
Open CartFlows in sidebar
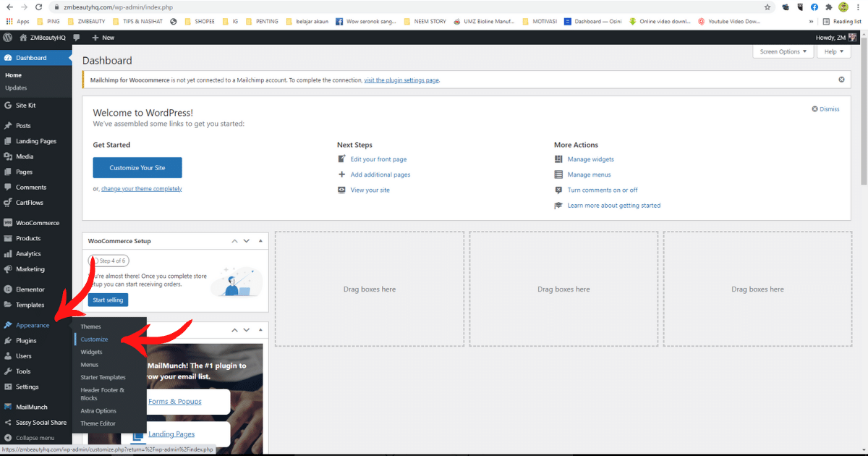coord(31,203)
